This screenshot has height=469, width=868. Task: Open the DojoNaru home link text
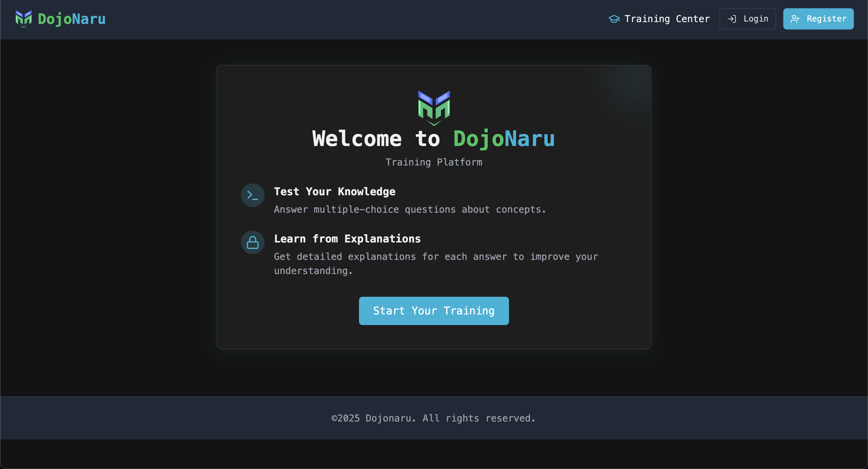coord(71,19)
